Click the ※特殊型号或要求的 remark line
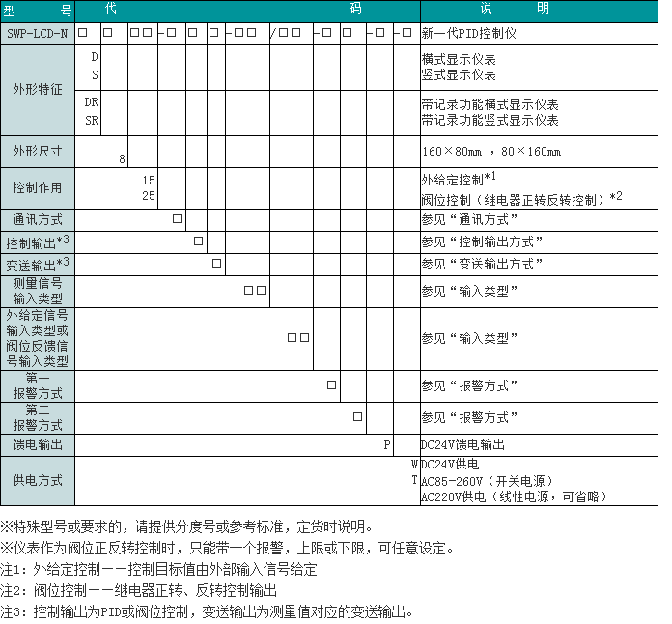This screenshot has width=672, height=624. 187,526
